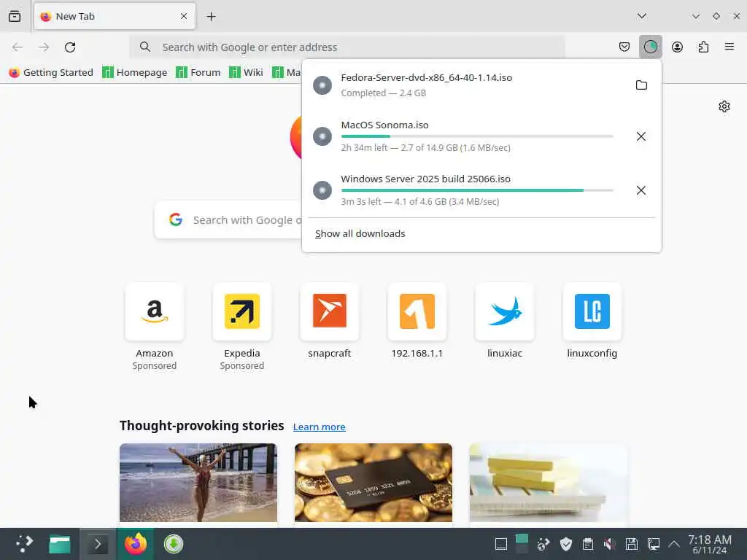Click the Windows Server iso progress bar

click(477, 190)
